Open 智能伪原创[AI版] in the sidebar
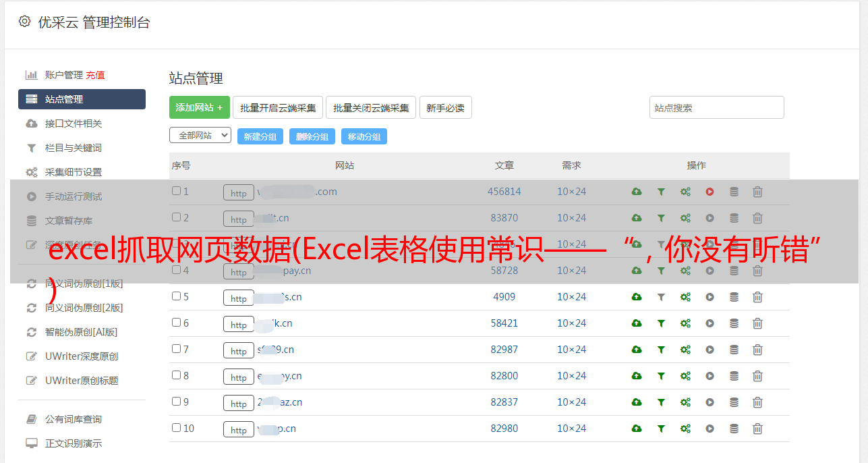Viewport: 868px width, 463px height. tap(82, 332)
